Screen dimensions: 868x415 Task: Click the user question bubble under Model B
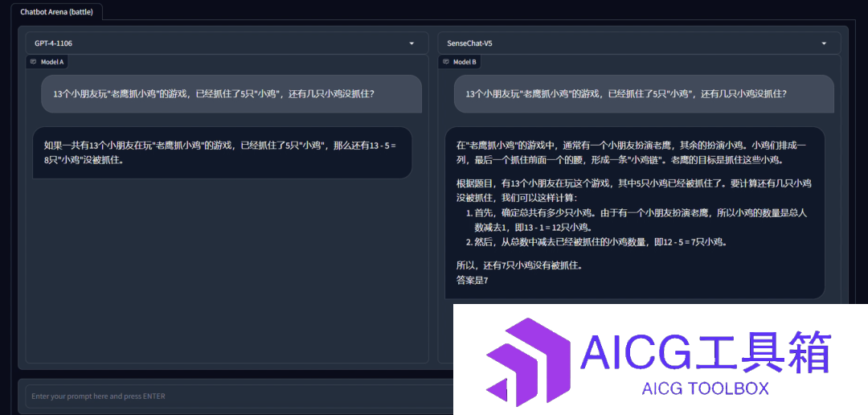[644, 94]
